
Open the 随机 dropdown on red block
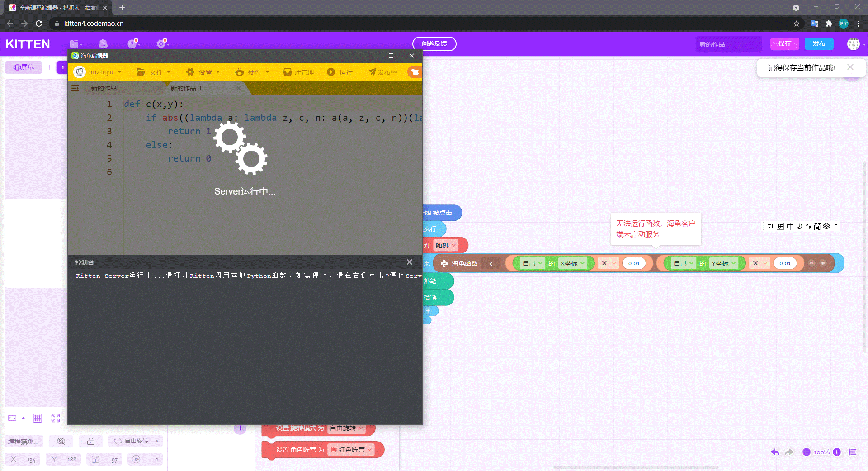(x=446, y=245)
